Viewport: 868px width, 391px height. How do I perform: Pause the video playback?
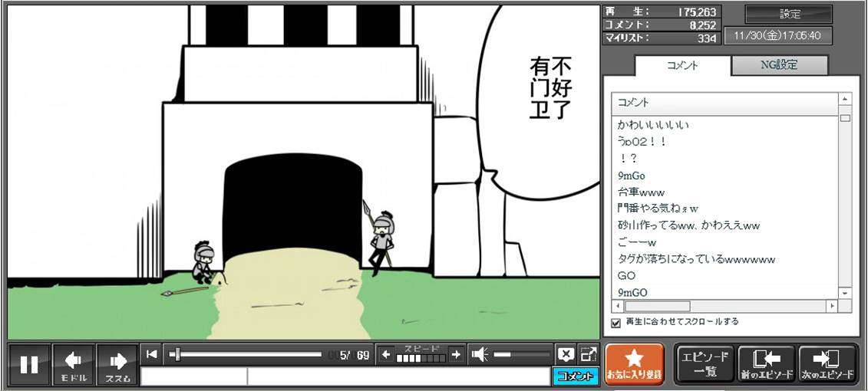click(29, 365)
